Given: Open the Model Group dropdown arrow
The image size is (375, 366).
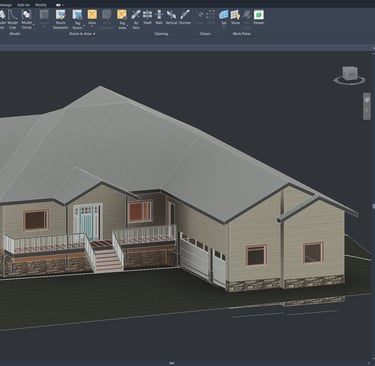Looking at the screenshot, I should click(x=33, y=25).
